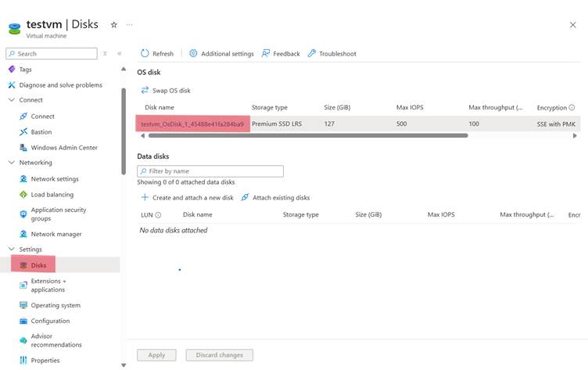Focus the sidebar Search field

coord(52,54)
